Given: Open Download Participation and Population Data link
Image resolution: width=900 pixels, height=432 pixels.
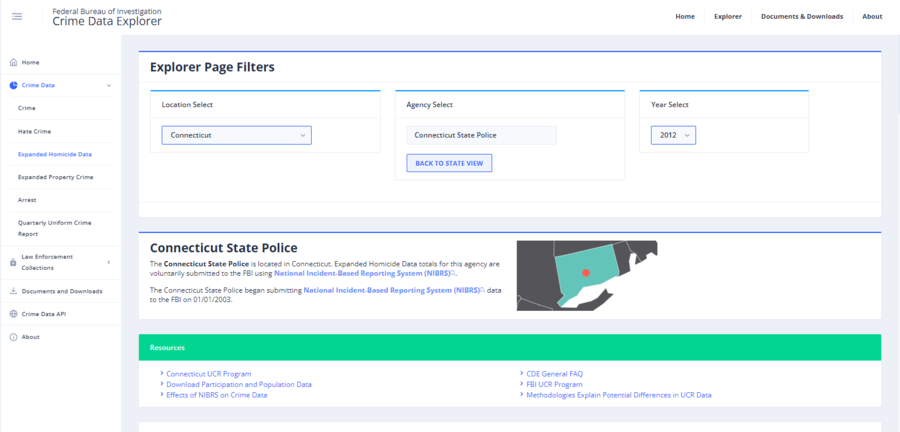Looking at the screenshot, I should pos(239,384).
